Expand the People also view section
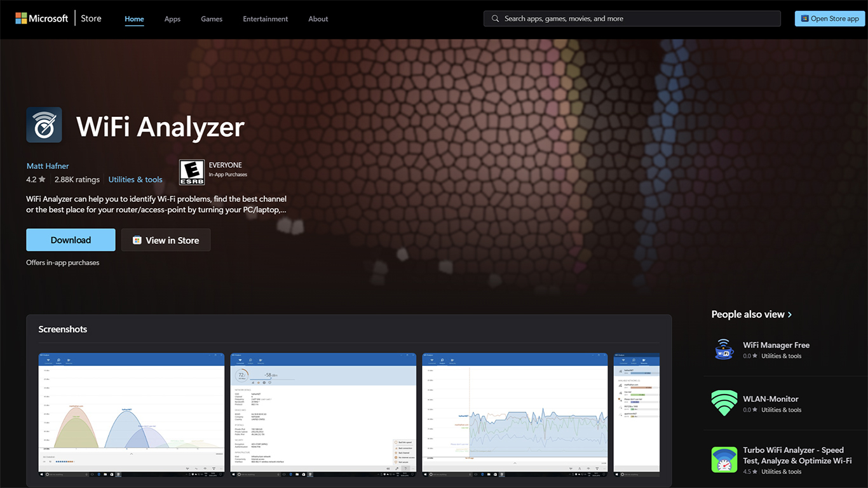 pos(752,315)
